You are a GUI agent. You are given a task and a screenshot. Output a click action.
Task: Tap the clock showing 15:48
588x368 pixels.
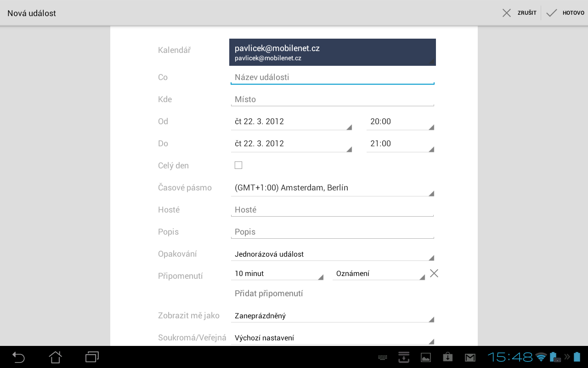click(511, 357)
